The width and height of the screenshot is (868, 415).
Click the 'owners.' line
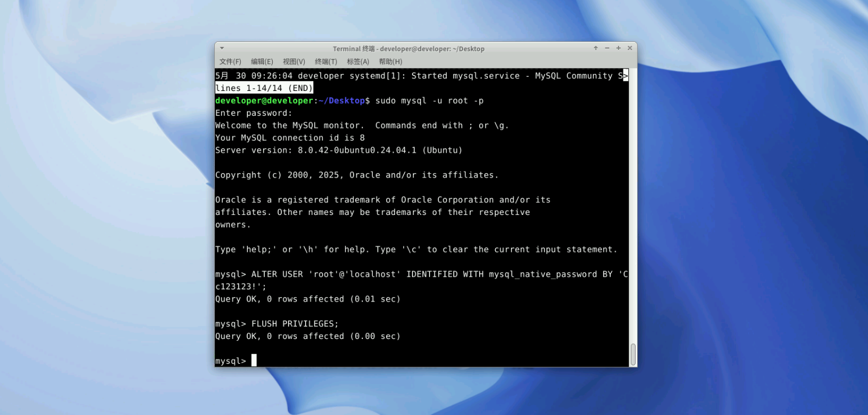233,225
